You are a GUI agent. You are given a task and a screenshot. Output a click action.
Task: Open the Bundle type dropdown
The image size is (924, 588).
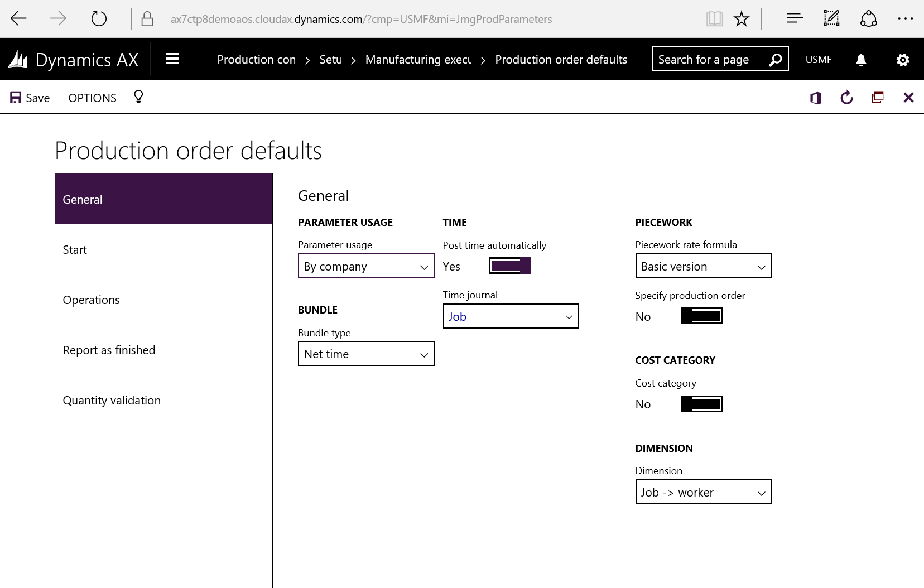point(366,354)
